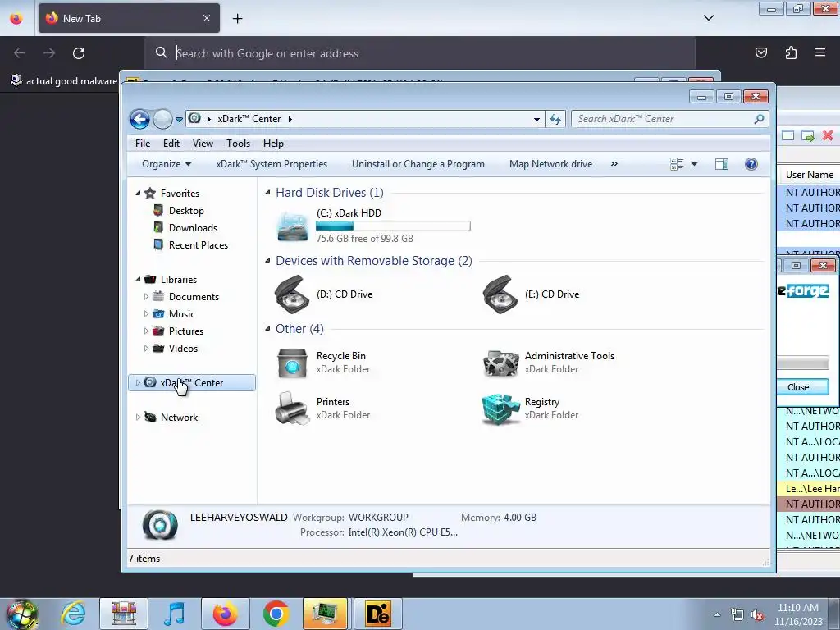Launch Internet Explorer from taskbar
The height and width of the screenshot is (630, 840).
pos(73,614)
